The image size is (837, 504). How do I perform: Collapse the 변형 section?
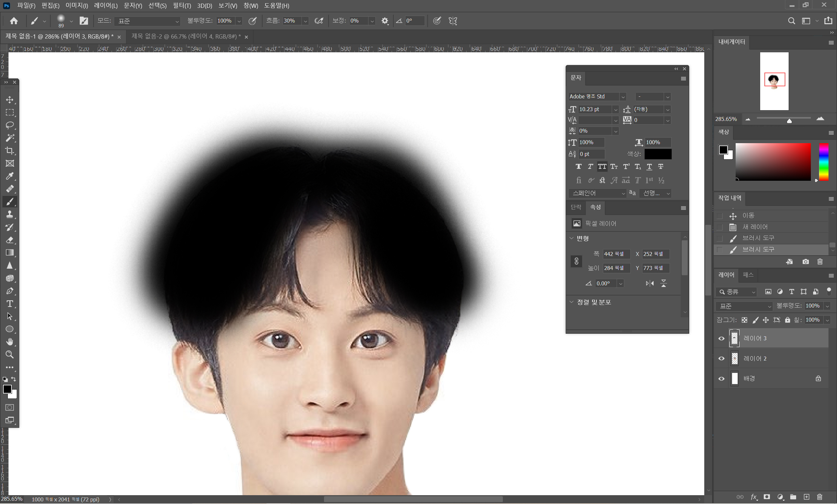click(572, 238)
